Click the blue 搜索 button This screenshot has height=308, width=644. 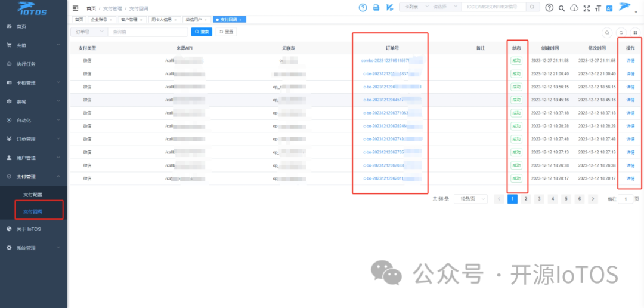pos(202,32)
